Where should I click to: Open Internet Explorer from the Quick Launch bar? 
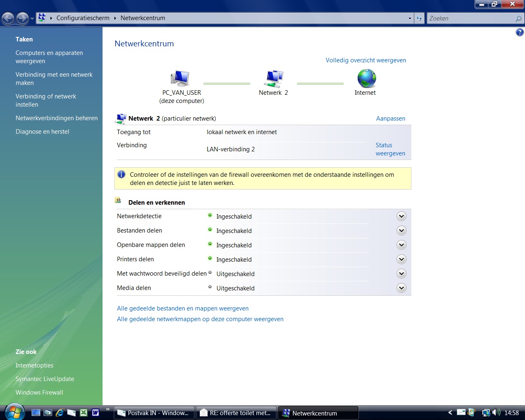click(x=59, y=413)
